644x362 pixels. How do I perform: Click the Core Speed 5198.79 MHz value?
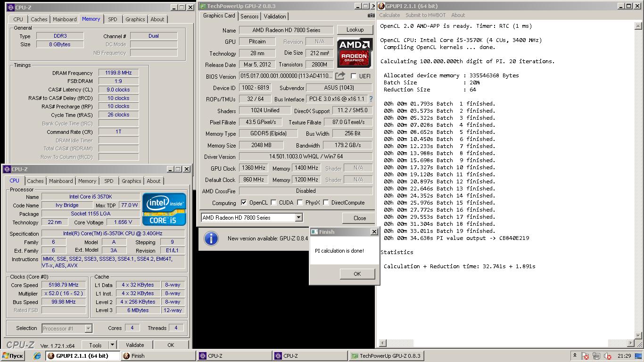(64, 285)
